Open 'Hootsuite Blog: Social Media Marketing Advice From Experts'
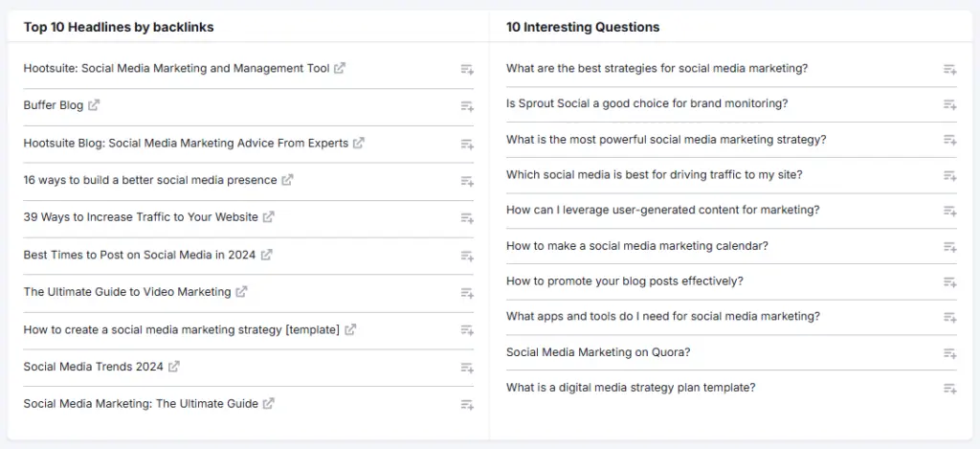This screenshot has width=980, height=449. pos(186,144)
